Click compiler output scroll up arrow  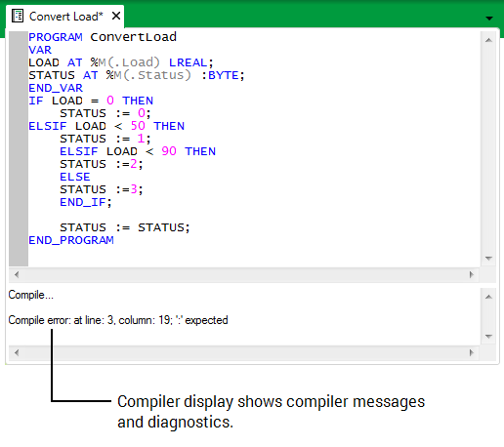click(x=488, y=297)
